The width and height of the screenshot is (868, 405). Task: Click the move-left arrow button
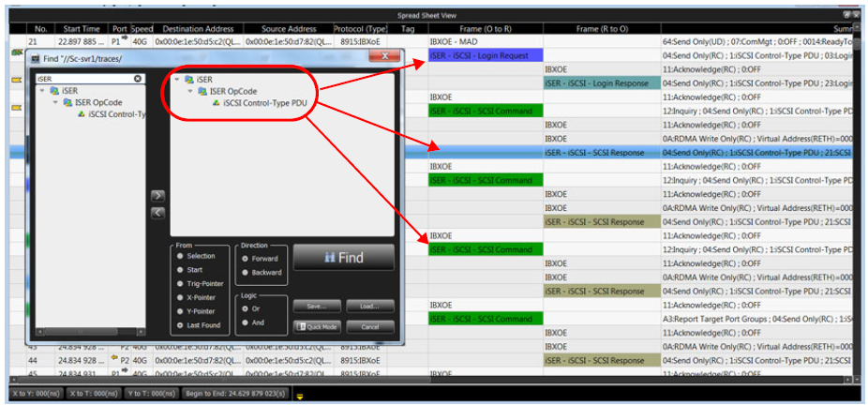157,213
